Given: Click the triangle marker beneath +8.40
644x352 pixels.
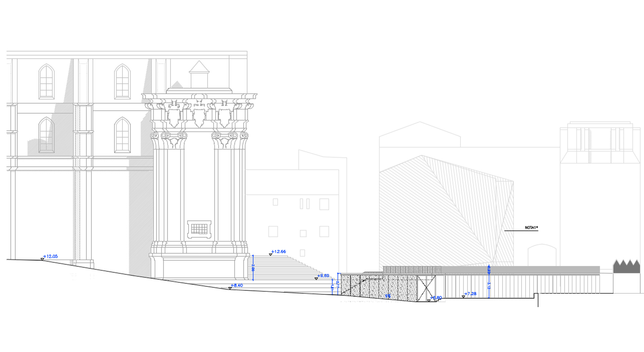Looking at the screenshot, I should [x=230, y=288].
